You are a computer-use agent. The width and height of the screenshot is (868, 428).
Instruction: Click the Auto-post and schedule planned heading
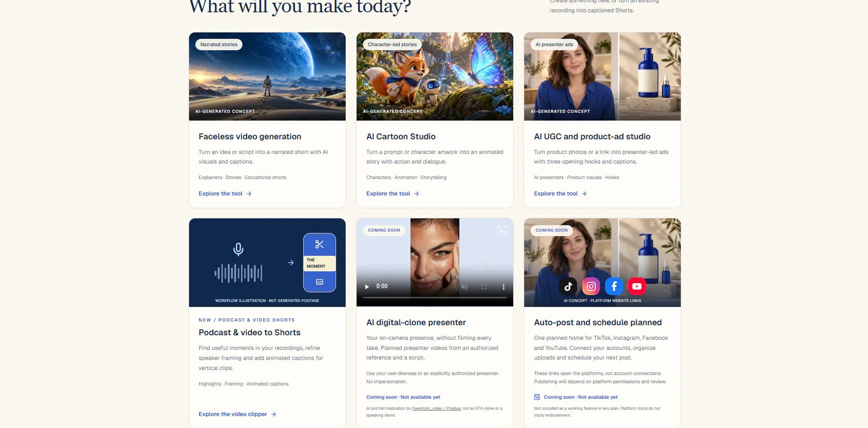point(598,322)
